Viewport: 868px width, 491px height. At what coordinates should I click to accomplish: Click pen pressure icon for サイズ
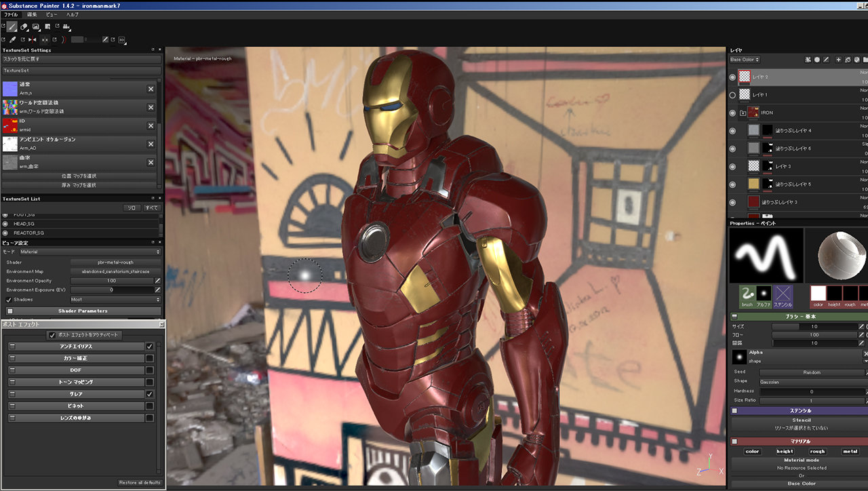[x=861, y=326]
